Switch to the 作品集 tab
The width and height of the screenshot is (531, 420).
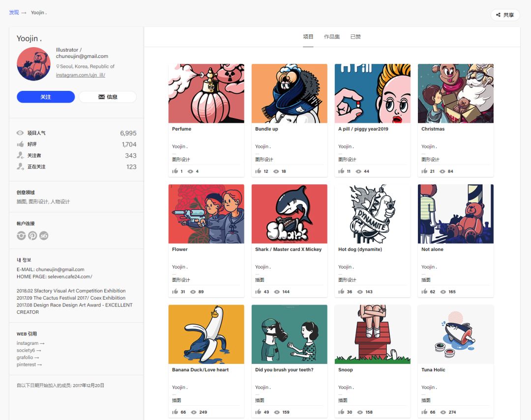click(x=332, y=37)
